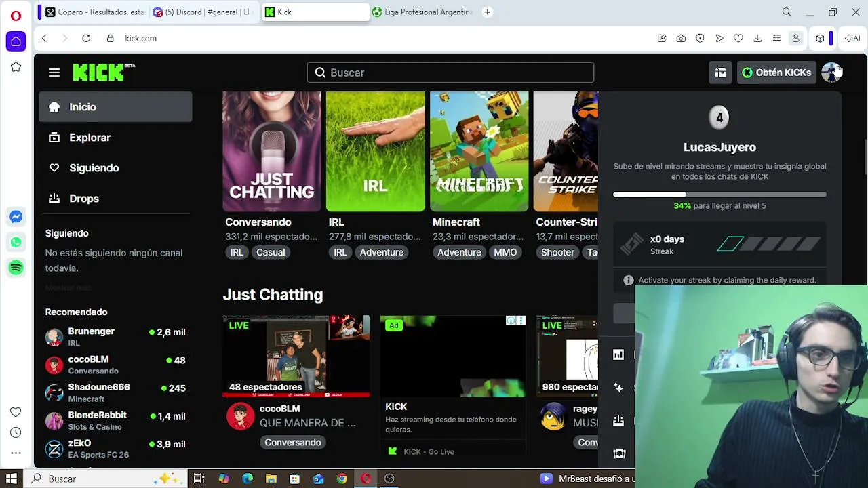Viewport: 868px width, 488px height.
Task: Click the KICK logo
Action: click(104, 73)
